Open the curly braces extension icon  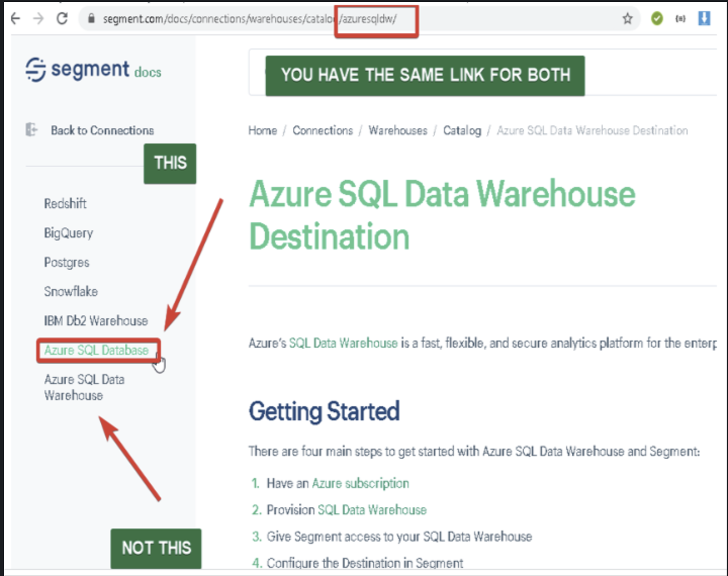click(680, 19)
